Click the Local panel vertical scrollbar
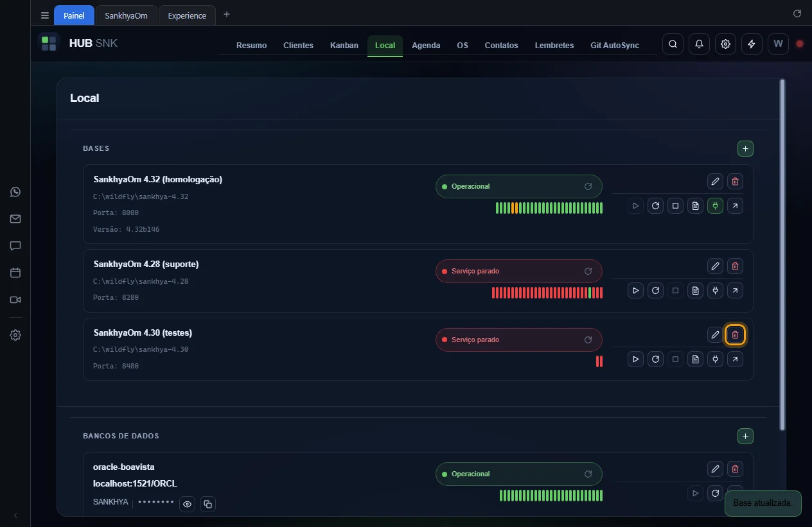This screenshot has width=812, height=527. [x=782, y=254]
